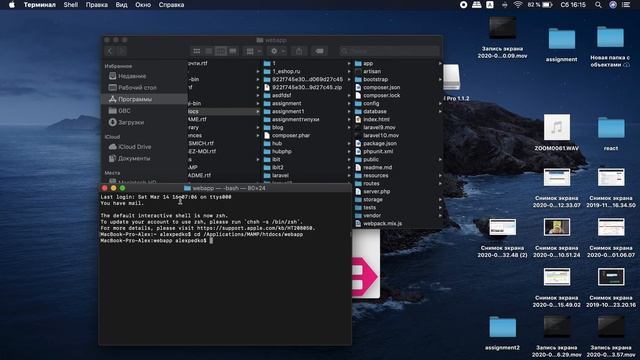This screenshot has width=640, height=360.
Task: Open Finder action gear dropdown
Action: [278, 51]
